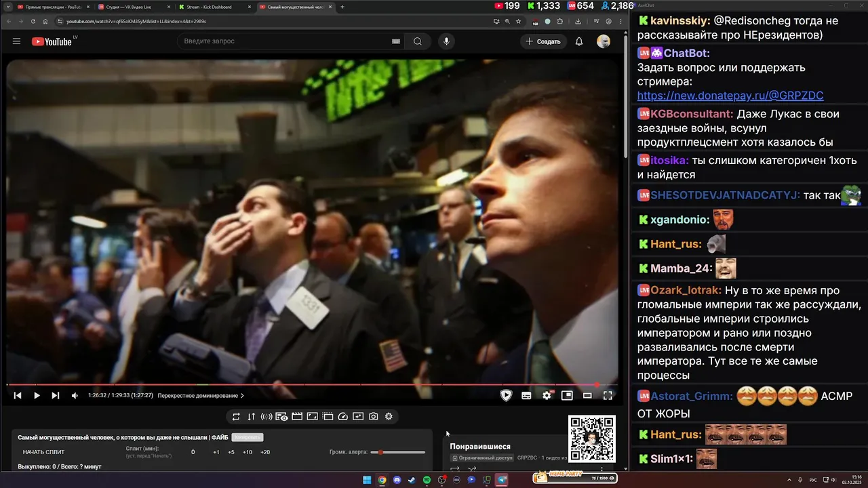
Task: Open the account avatar menu
Action: click(x=604, y=41)
